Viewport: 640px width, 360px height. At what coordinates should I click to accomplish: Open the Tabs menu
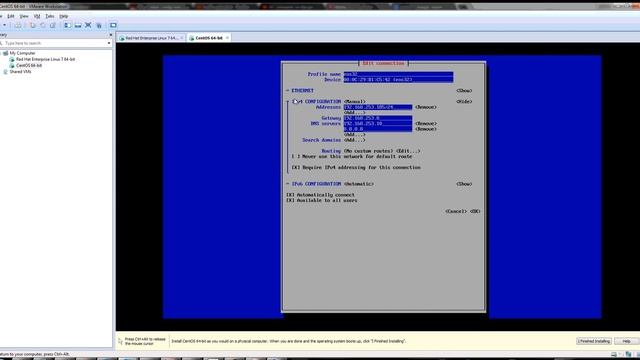[x=50, y=16]
